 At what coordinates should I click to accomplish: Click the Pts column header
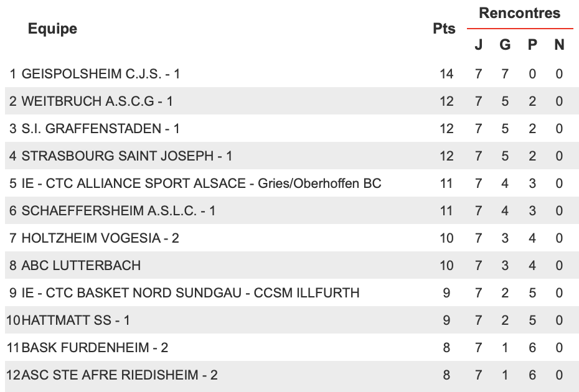point(445,29)
